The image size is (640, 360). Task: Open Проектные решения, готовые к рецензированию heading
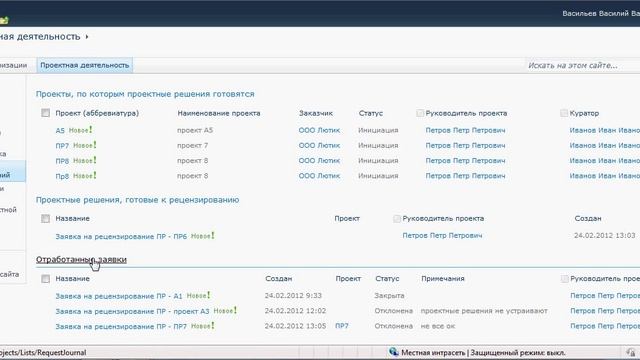coord(138,200)
